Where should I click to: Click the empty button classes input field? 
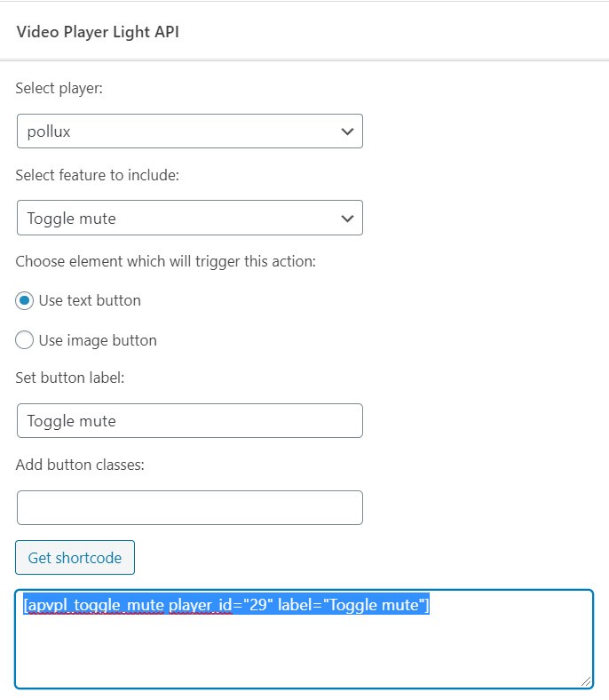[x=189, y=507]
